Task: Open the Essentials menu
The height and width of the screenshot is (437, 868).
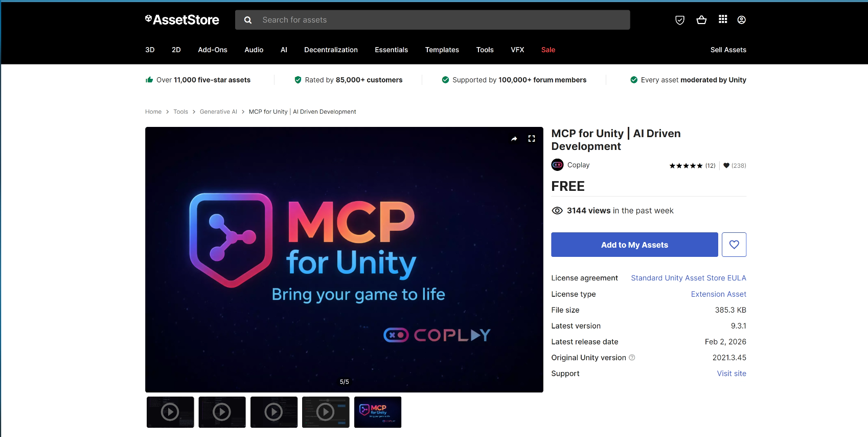Action: [391, 50]
